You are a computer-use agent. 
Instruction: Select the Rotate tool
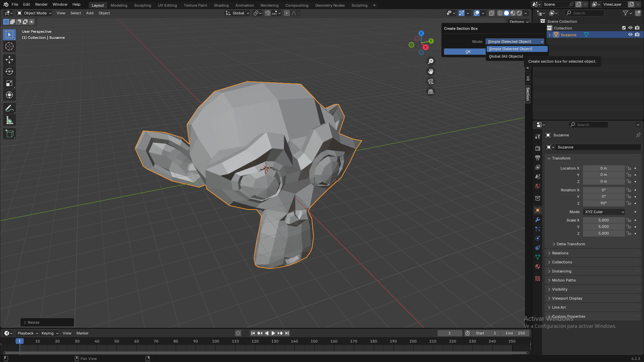click(9, 71)
